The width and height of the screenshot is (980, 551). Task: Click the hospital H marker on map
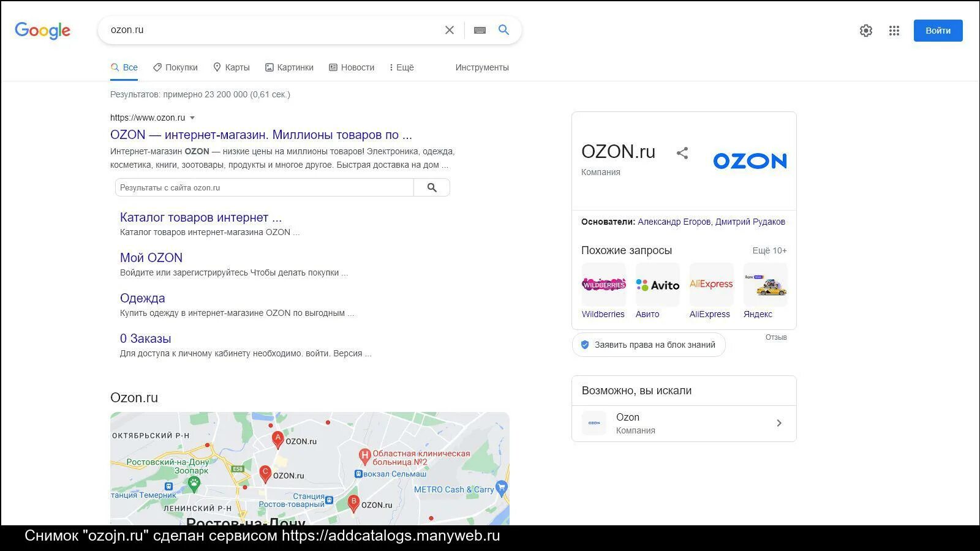364,456
